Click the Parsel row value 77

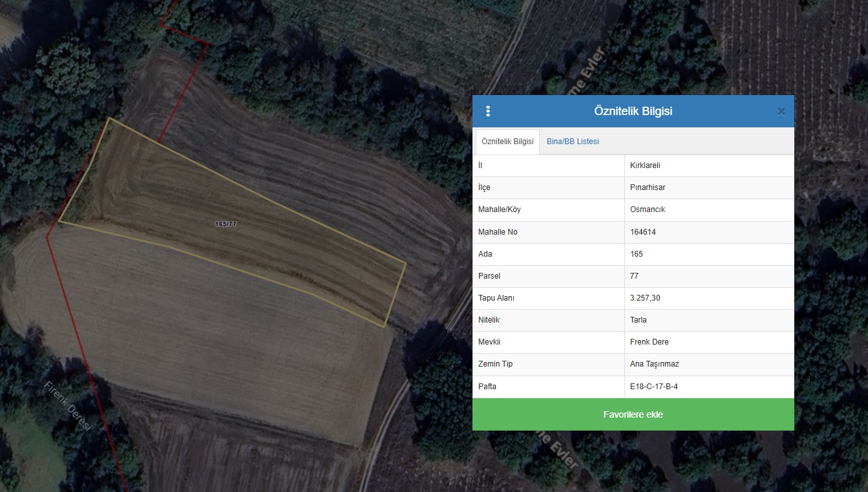tap(634, 276)
